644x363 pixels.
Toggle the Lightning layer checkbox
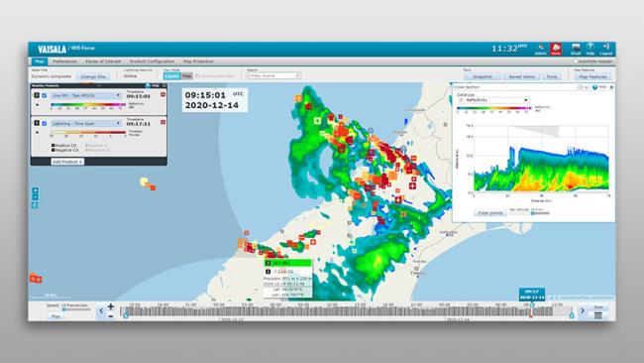pyautogui.click(x=45, y=123)
